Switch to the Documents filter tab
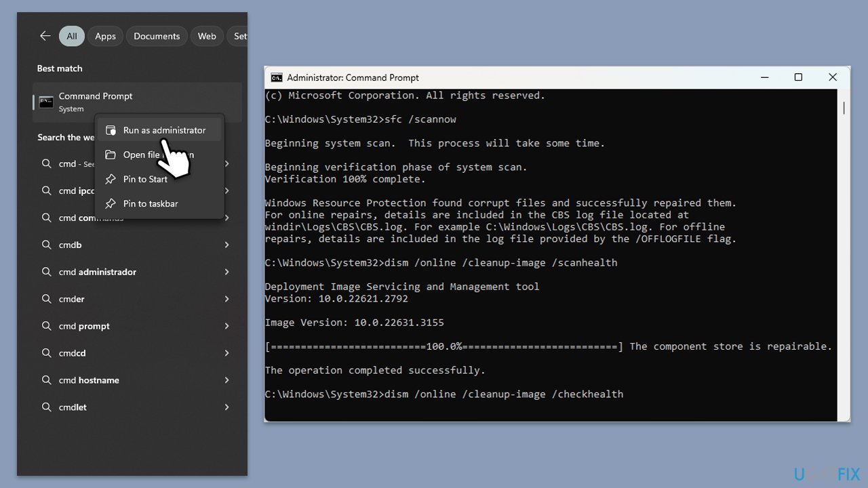868x488 pixels. (157, 36)
